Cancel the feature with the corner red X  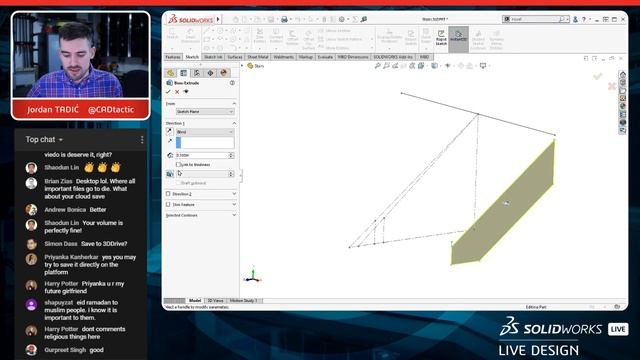[611, 86]
